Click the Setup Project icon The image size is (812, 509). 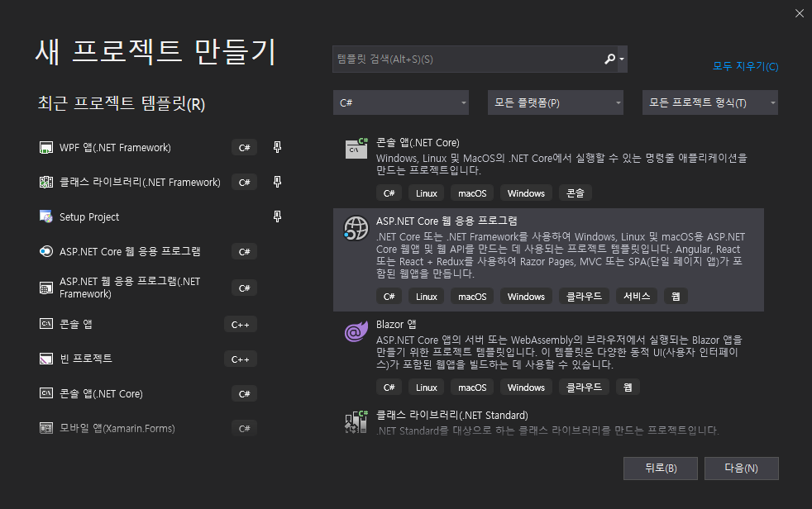(x=46, y=216)
